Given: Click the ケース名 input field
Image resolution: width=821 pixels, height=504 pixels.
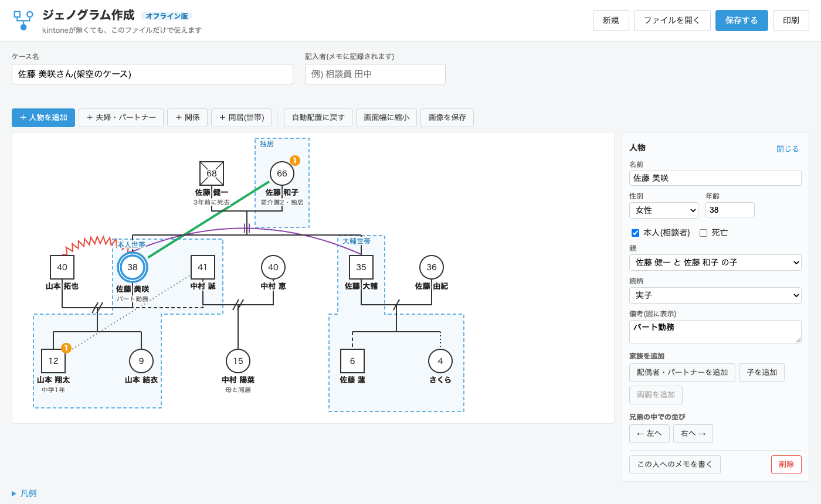Looking at the screenshot, I should (152, 74).
